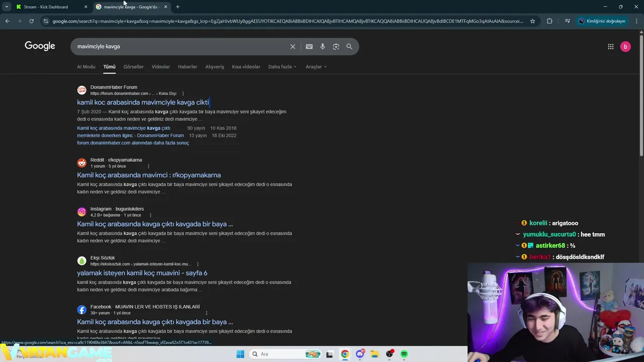
Task: Click the Chrome address bar URL
Action: point(287,21)
